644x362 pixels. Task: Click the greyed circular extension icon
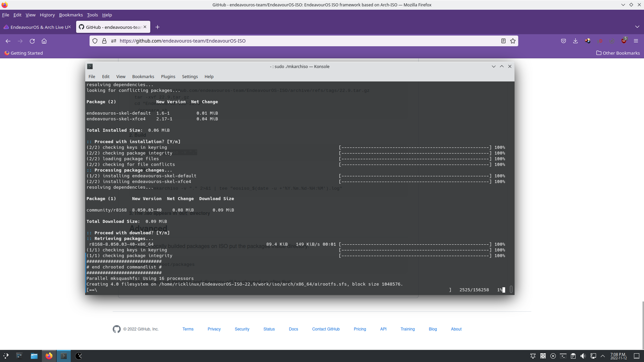click(x=612, y=41)
